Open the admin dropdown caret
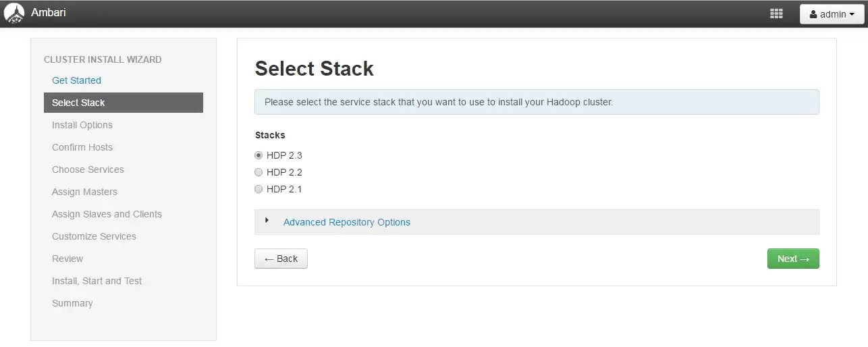The image size is (868, 347). point(852,14)
